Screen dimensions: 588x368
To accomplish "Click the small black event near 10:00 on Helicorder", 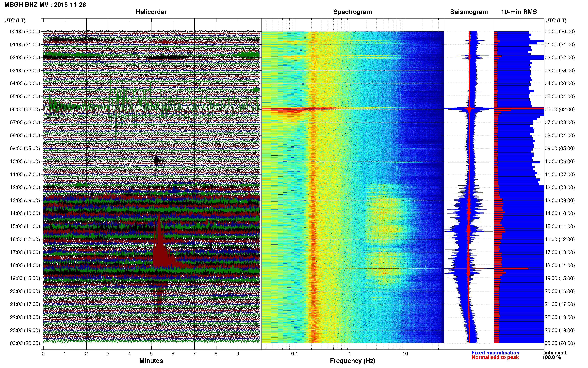I will [x=157, y=161].
